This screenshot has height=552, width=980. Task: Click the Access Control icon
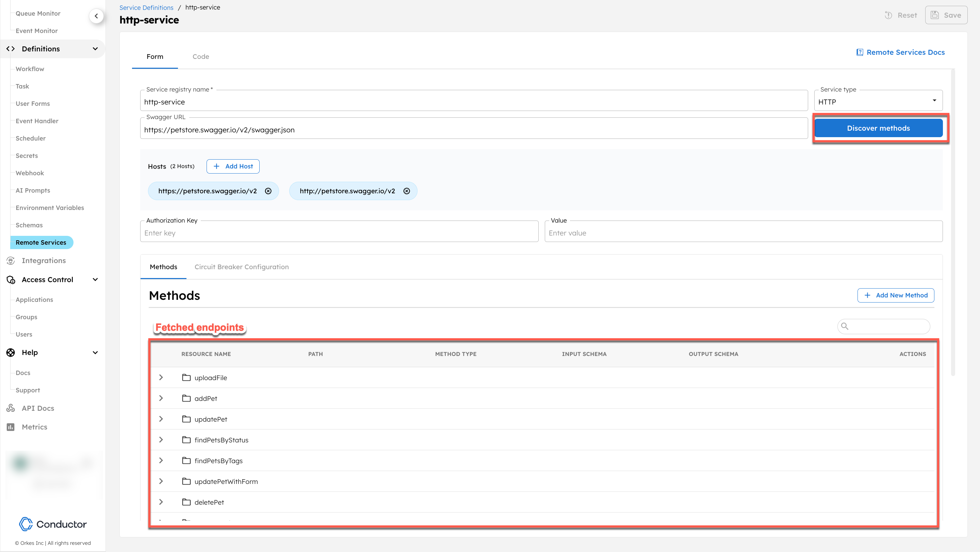coord(10,280)
